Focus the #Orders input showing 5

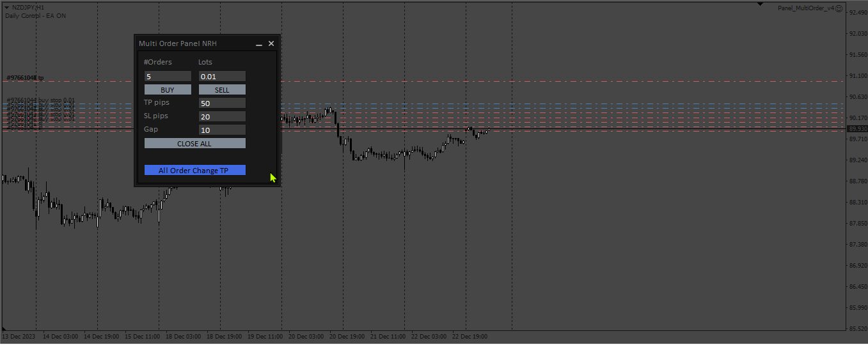click(168, 76)
